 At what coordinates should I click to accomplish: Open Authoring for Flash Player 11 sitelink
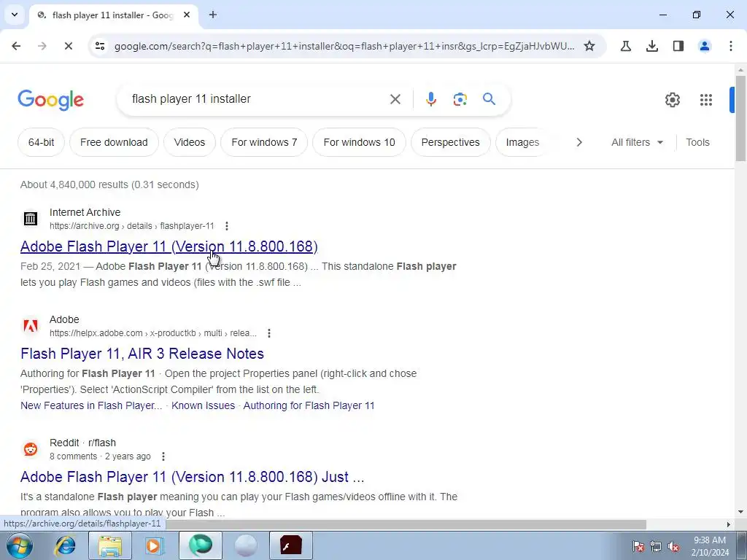309,405
